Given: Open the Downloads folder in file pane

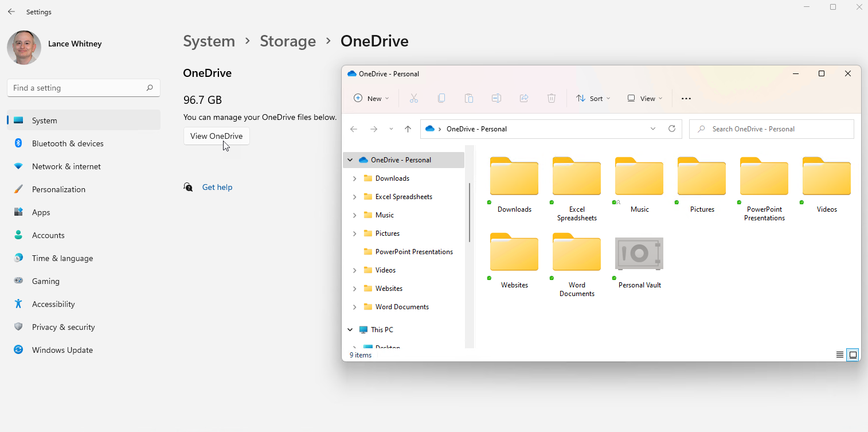Looking at the screenshot, I should [514, 177].
